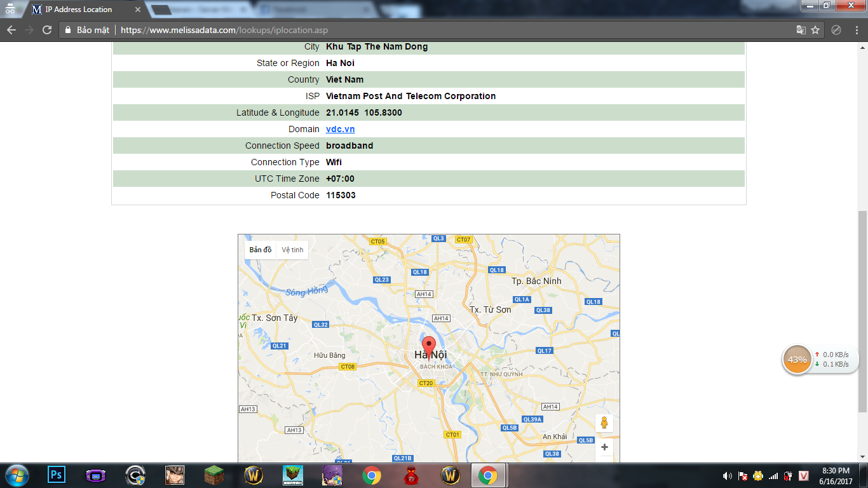The height and width of the screenshot is (488, 868).
Task: Click the network signal tray icon
Action: coord(773,476)
